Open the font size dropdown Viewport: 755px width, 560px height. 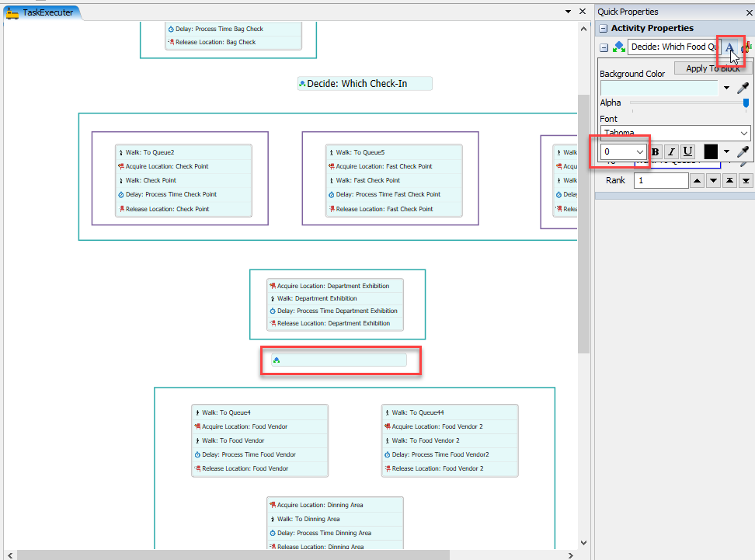coord(640,151)
